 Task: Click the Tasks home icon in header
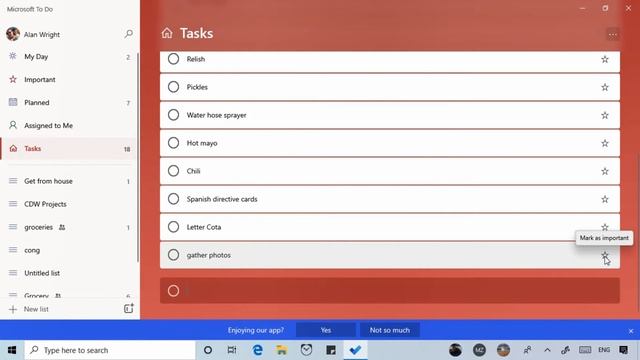167,33
